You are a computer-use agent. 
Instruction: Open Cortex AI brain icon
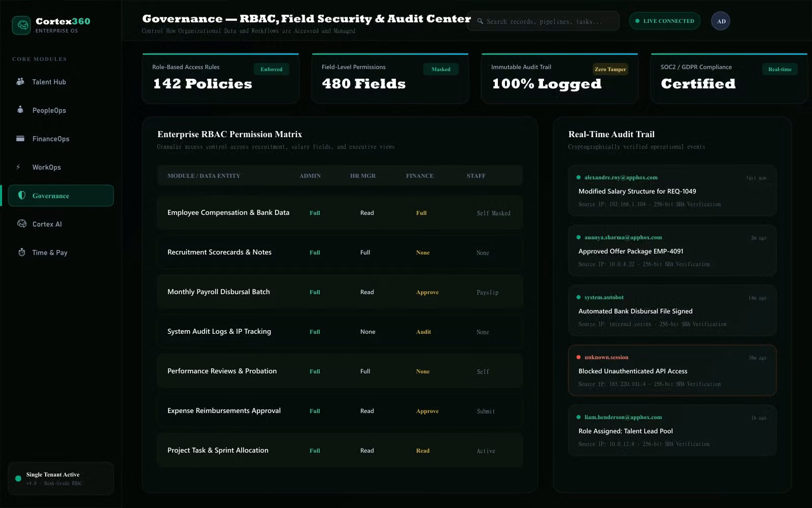pos(22,224)
